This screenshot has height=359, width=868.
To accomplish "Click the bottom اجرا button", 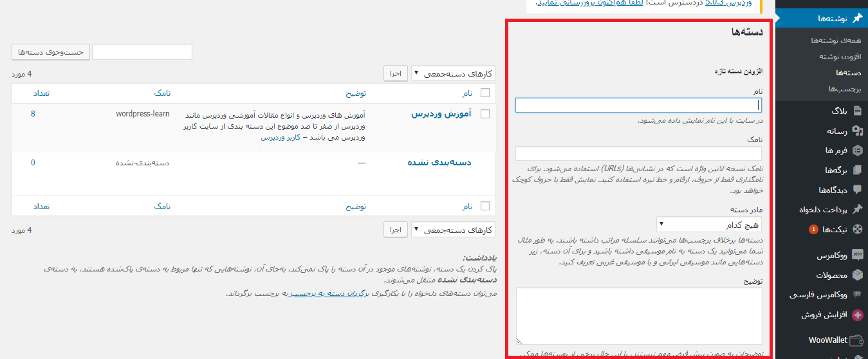I will tap(396, 230).
